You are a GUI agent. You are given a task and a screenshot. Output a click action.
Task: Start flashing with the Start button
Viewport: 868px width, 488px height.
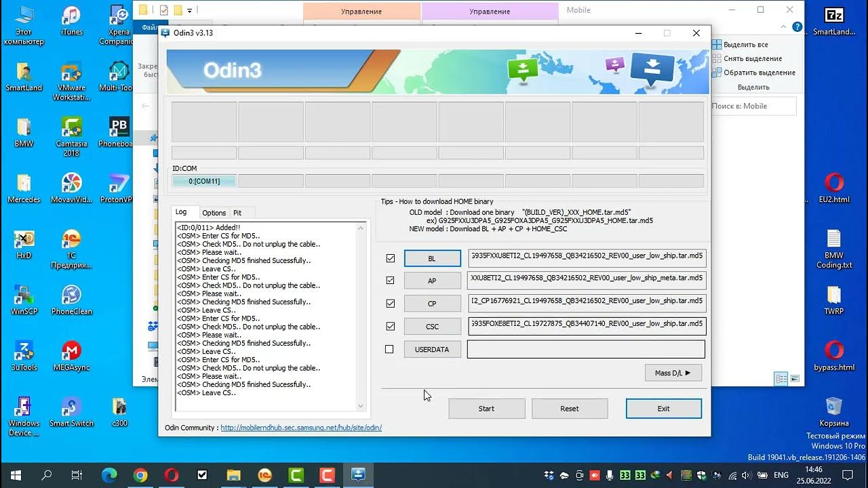coord(487,409)
